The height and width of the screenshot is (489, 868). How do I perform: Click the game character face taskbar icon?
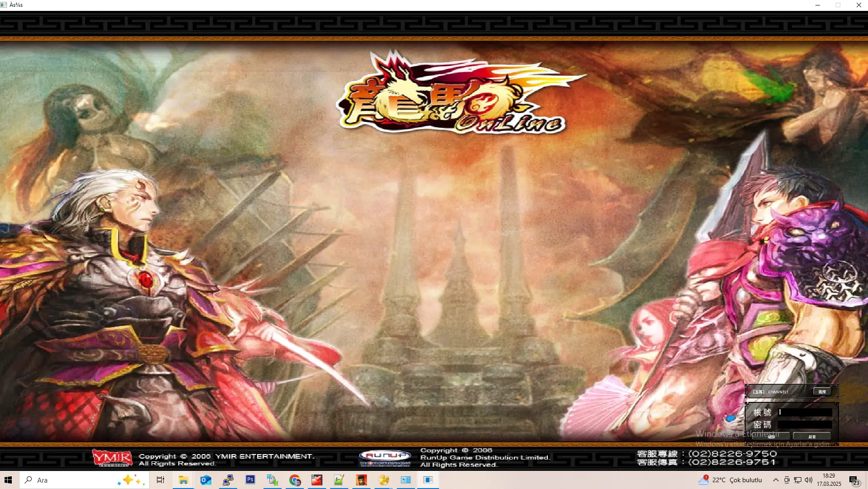(x=361, y=480)
